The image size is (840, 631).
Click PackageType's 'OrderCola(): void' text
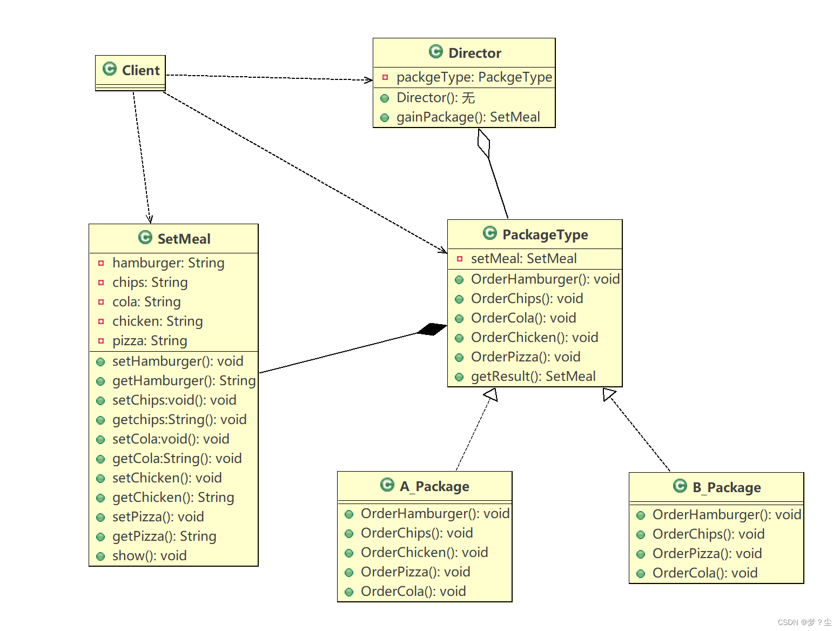point(523,318)
